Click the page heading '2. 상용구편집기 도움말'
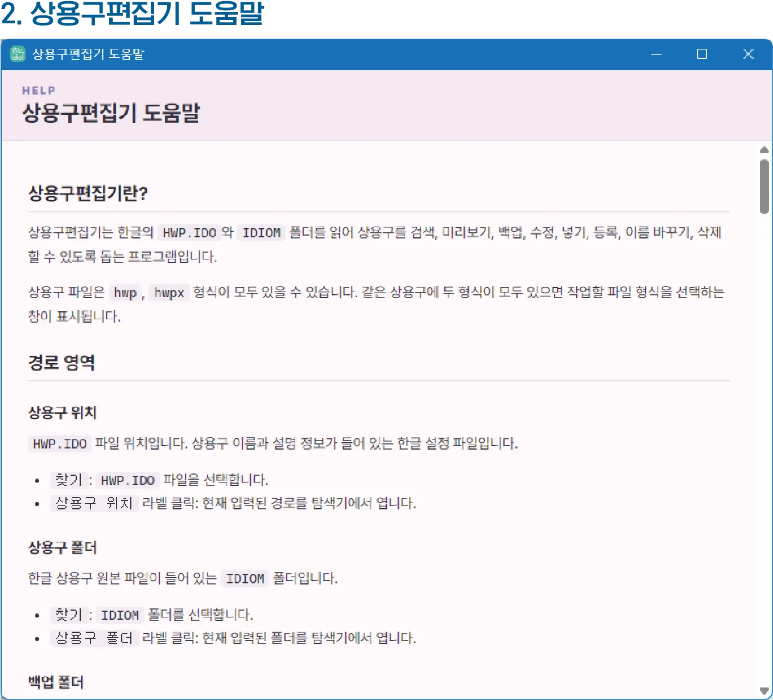The image size is (773, 700). pos(132,14)
